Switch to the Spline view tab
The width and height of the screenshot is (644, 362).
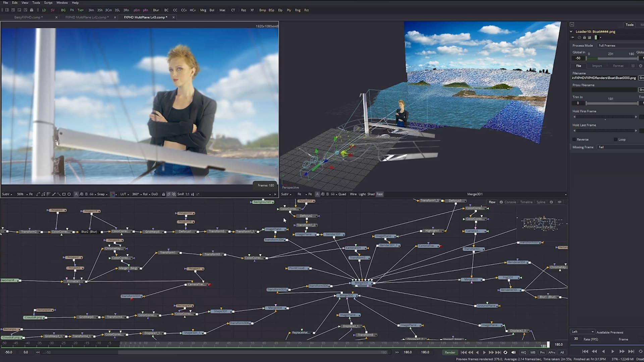pyautogui.click(x=541, y=202)
